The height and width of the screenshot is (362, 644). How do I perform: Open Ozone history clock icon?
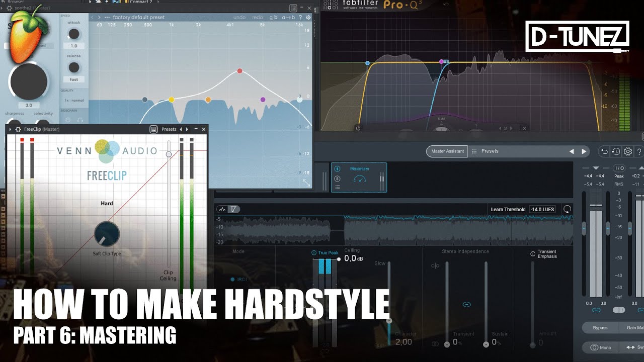point(616,151)
